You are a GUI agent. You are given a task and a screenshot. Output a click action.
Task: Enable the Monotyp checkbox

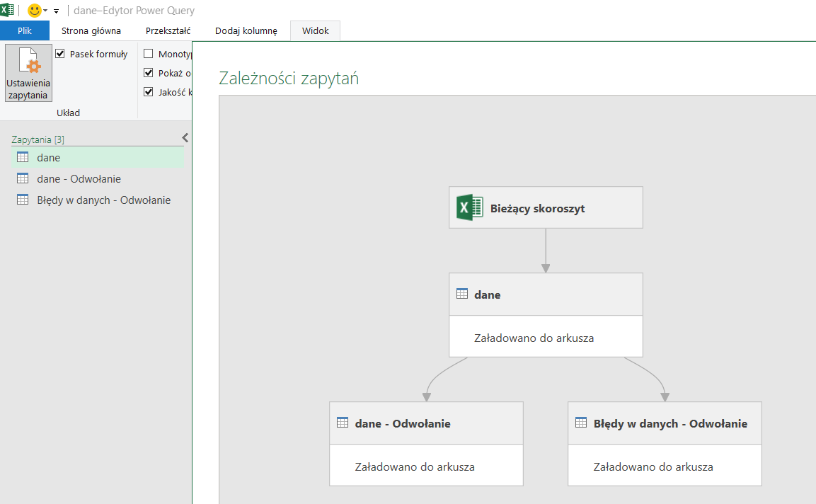149,54
